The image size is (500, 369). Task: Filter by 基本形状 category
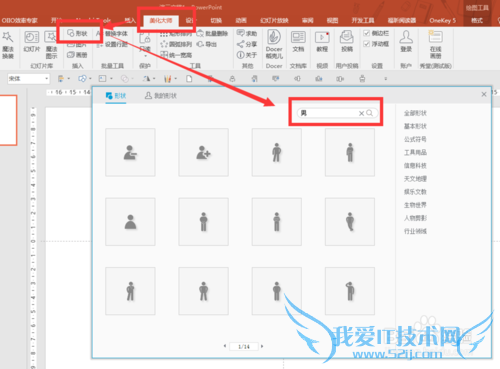tap(415, 126)
